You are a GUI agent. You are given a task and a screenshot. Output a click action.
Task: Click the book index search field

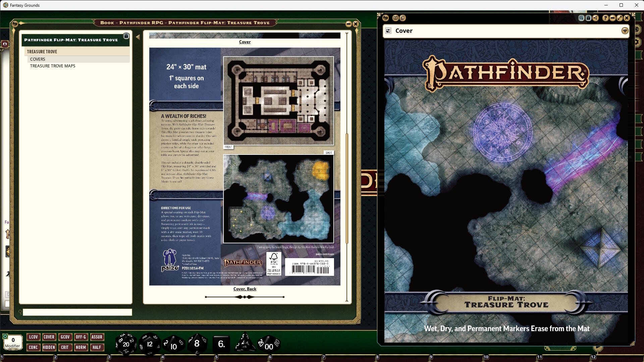(x=77, y=312)
